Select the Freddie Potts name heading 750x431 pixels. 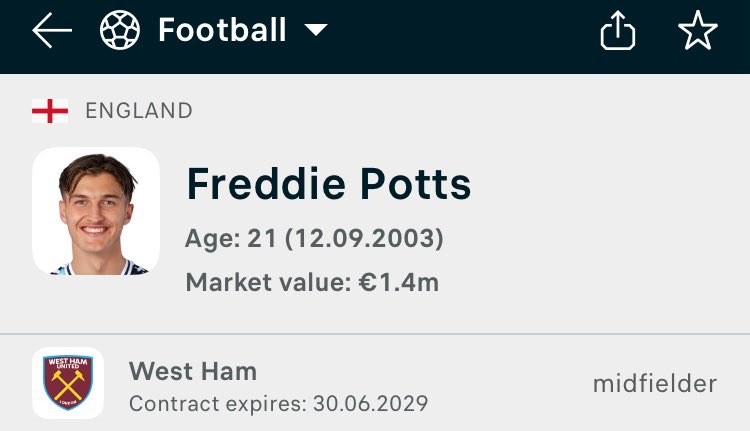click(329, 184)
